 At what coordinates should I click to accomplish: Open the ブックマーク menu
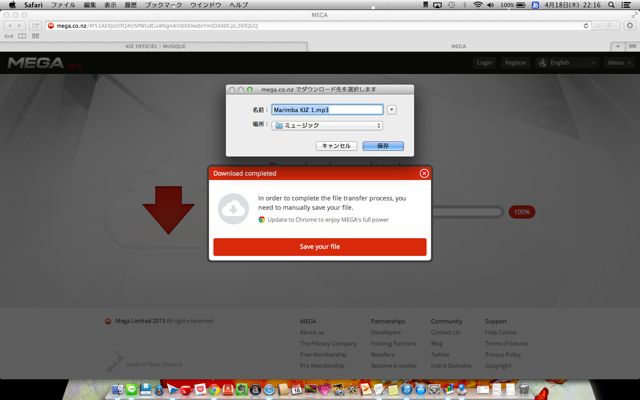164,5
